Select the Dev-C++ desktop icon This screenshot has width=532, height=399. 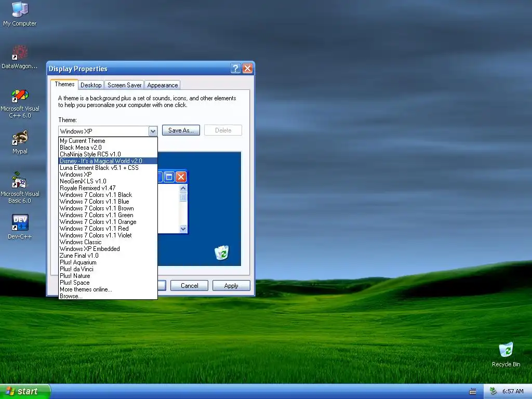click(20, 227)
